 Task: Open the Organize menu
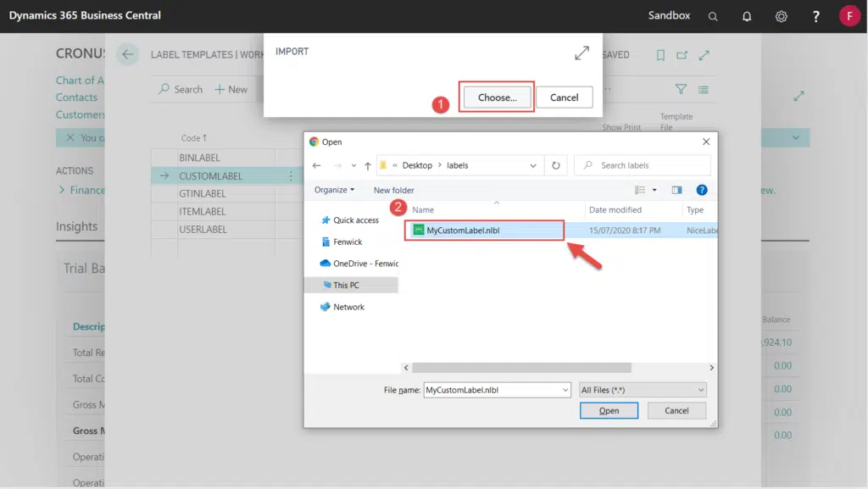point(334,190)
